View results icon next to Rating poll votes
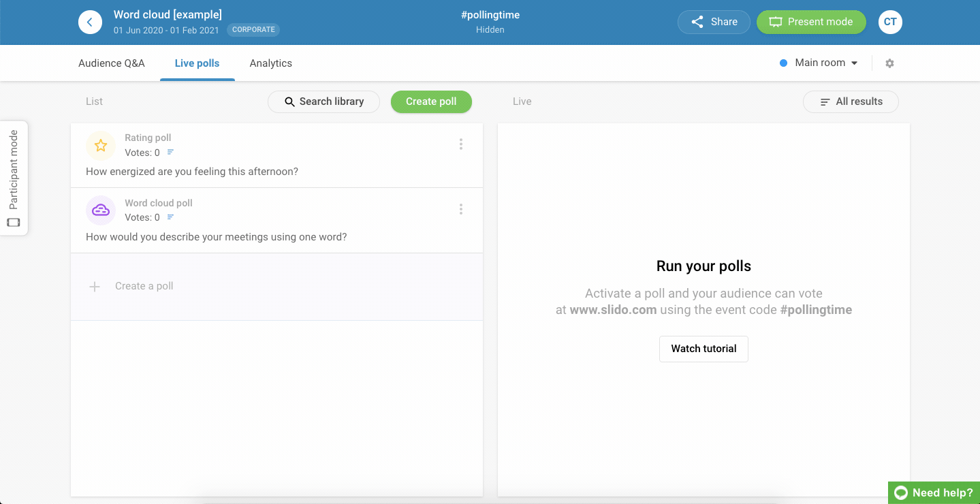Screen dimensions: 980x504 click(171, 153)
